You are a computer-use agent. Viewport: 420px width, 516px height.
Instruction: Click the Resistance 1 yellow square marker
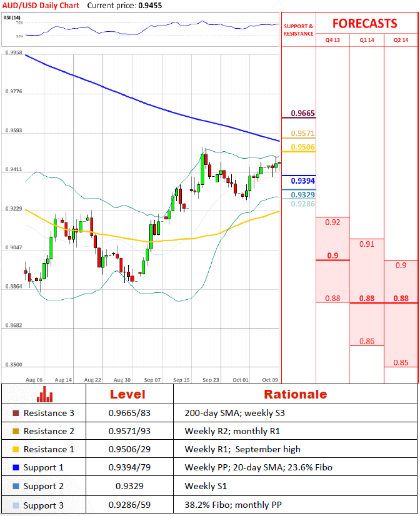(16, 450)
